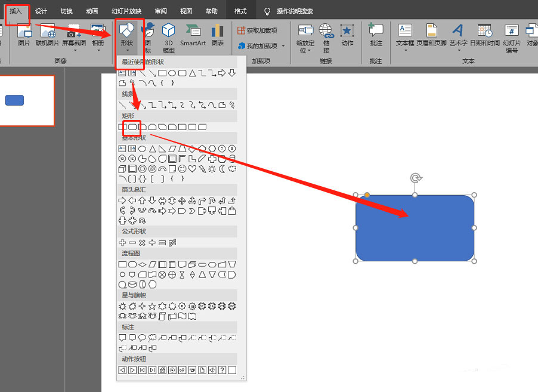
Task: Open the 相册 photo album tool
Action: [x=98, y=35]
